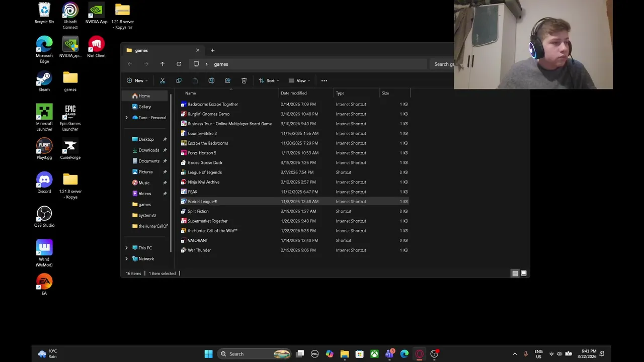
Task: Show hidden system tray icons
Action: point(514,354)
